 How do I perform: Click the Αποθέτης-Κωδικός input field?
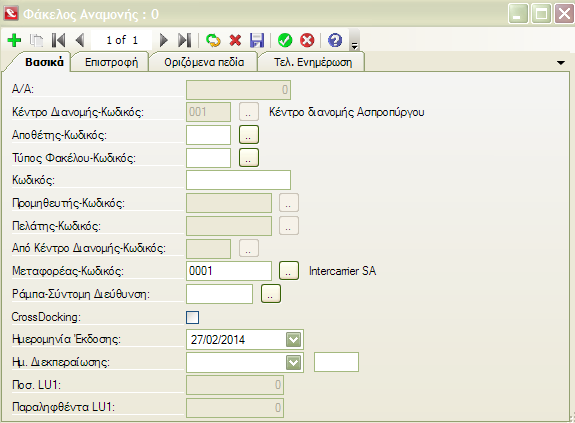[208, 135]
